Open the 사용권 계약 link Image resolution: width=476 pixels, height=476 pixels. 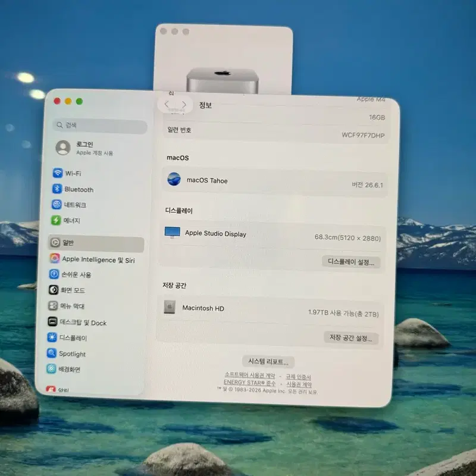[x=299, y=384]
